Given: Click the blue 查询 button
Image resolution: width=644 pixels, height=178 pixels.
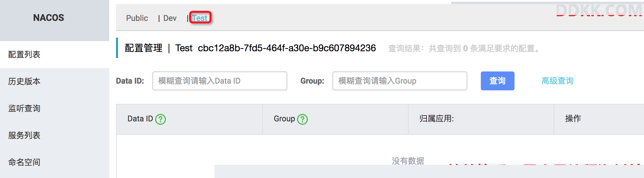Looking at the screenshot, I should pos(498,81).
